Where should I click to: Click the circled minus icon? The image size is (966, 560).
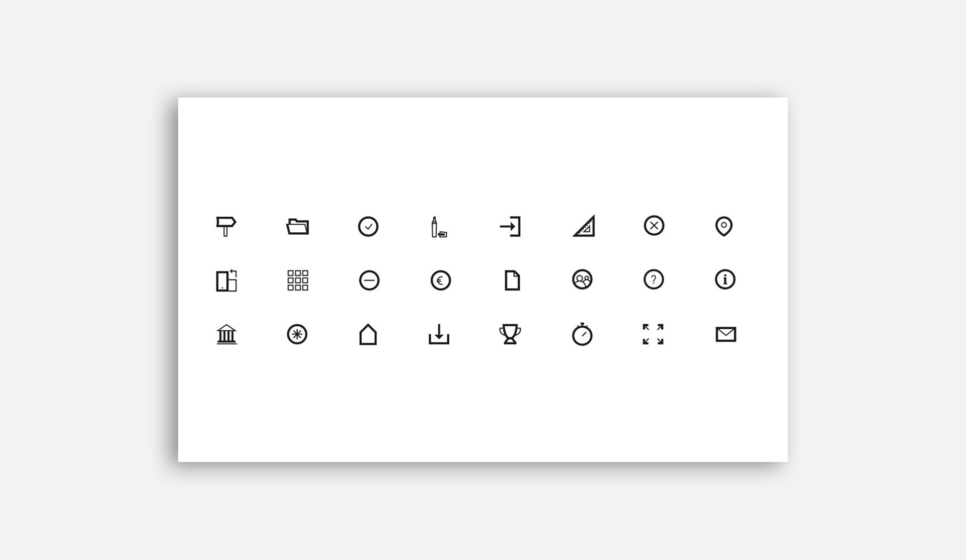(369, 281)
